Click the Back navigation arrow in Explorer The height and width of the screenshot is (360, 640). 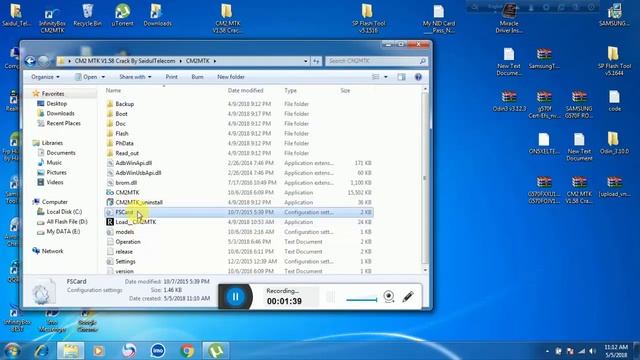30,61
